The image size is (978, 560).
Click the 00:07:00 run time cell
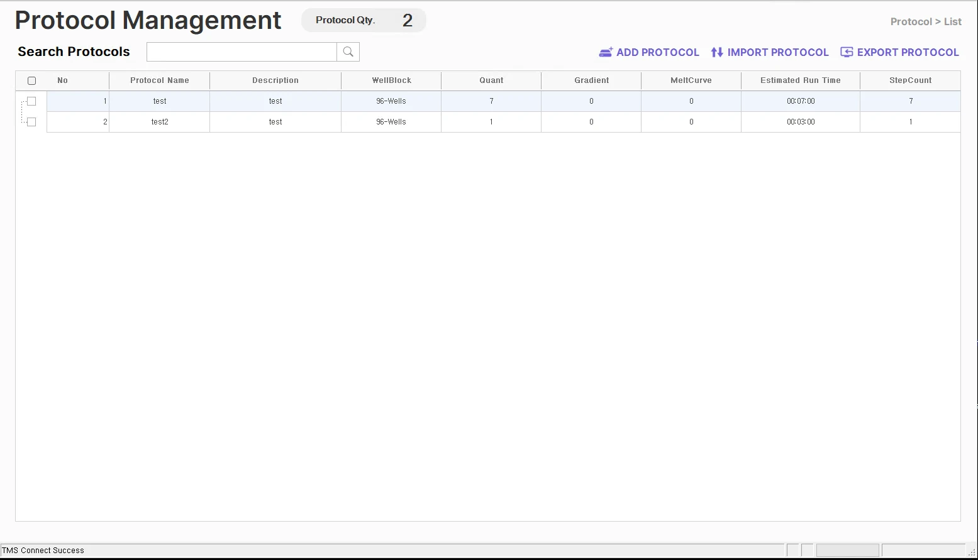click(x=801, y=101)
